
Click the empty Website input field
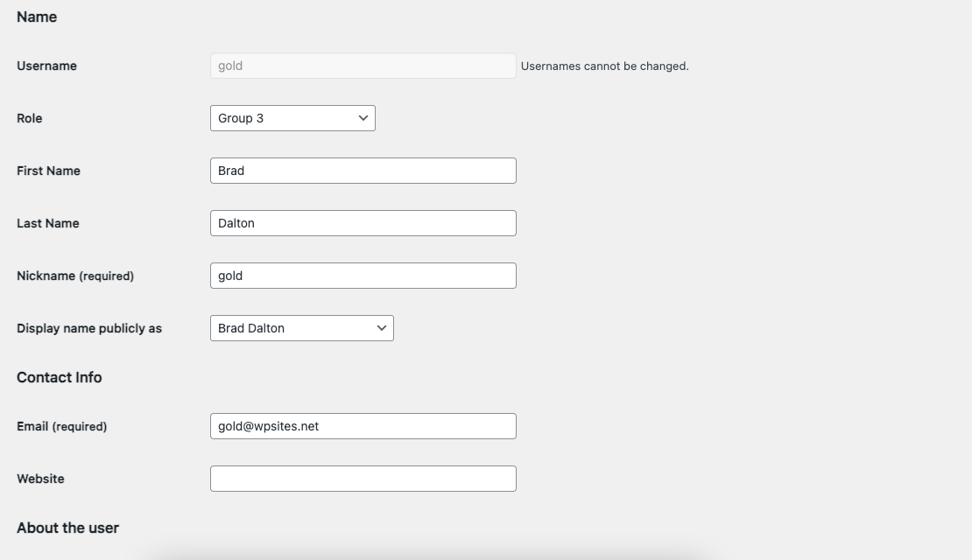363,479
